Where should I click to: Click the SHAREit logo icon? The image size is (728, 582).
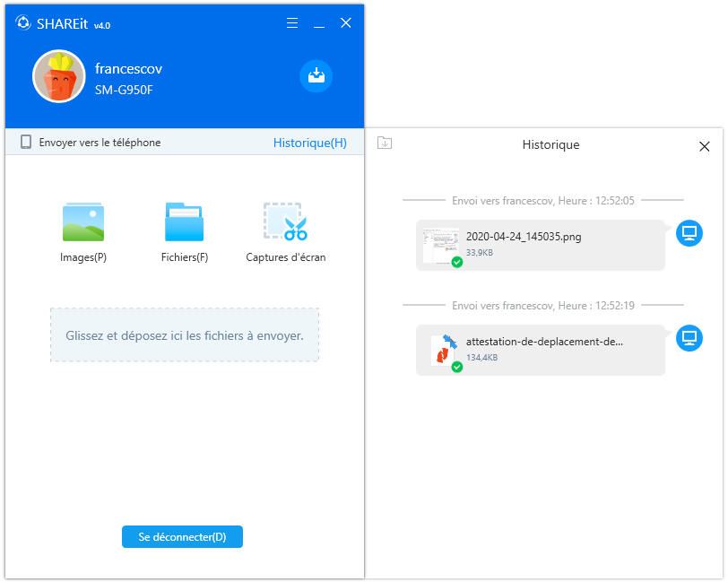click(x=22, y=22)
